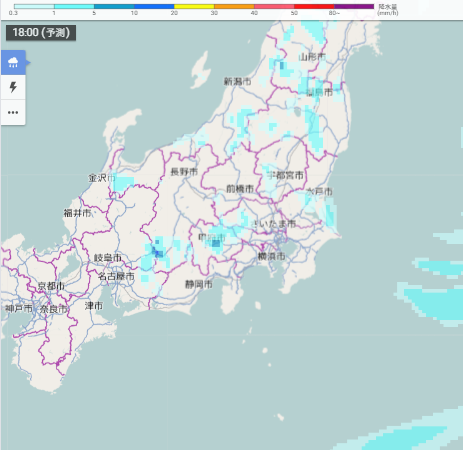The width and height of the screenshot is (463, 450).
Task: Click the 新潟市 city label on map
Action: 237,81
